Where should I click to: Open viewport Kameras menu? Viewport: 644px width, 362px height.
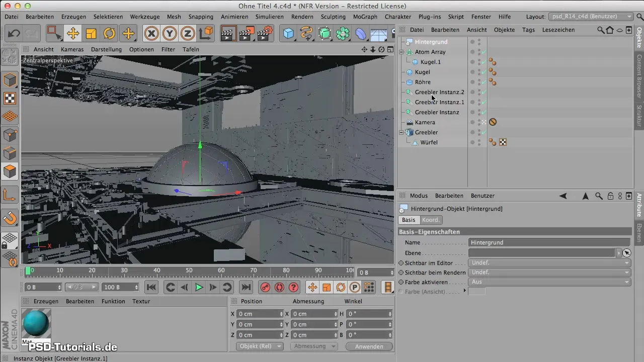click(x=72, y=49)
